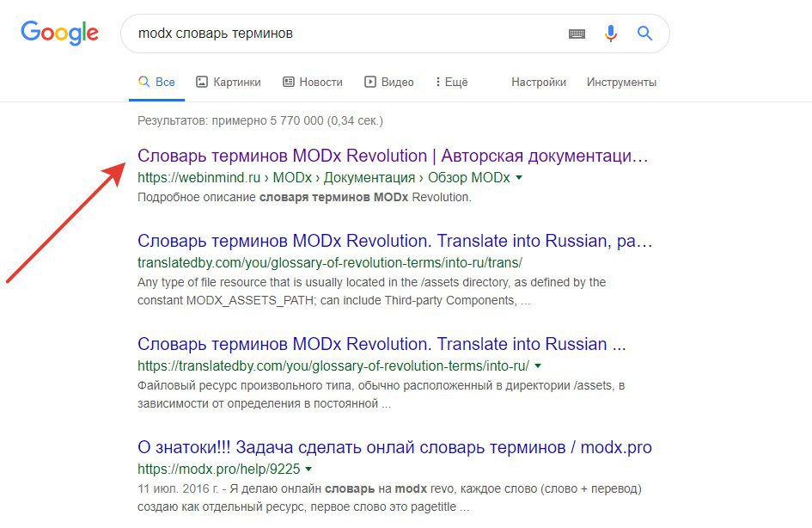Screen dimensions: 812x528
Task: Open the on-screen keyboard icon
Action: click(577, 34)
